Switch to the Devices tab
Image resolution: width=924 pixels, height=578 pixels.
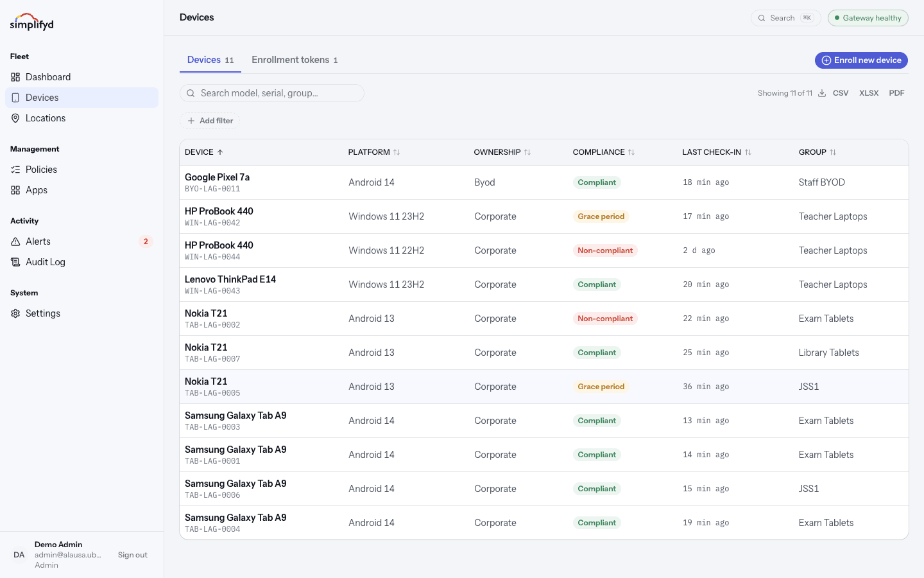pos(210,60)
